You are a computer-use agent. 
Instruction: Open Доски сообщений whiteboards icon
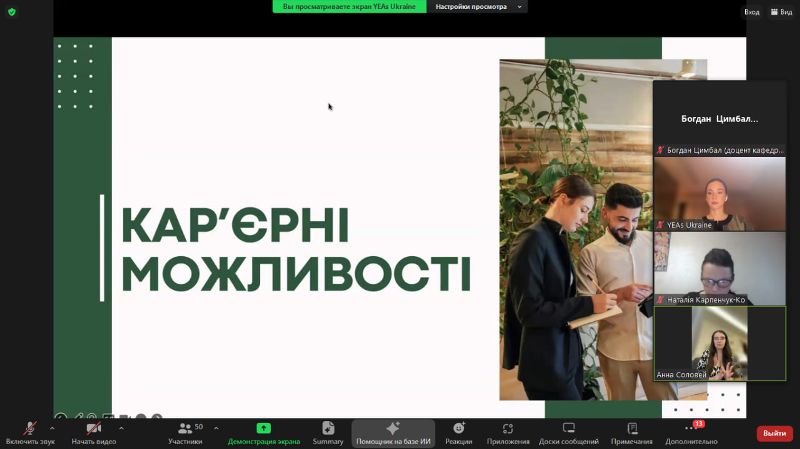click(x=568, y=428)
